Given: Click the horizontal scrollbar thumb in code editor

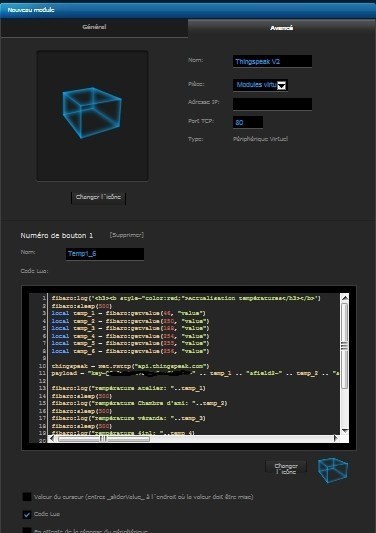Looking at the screenshot, I should (103, 439).
